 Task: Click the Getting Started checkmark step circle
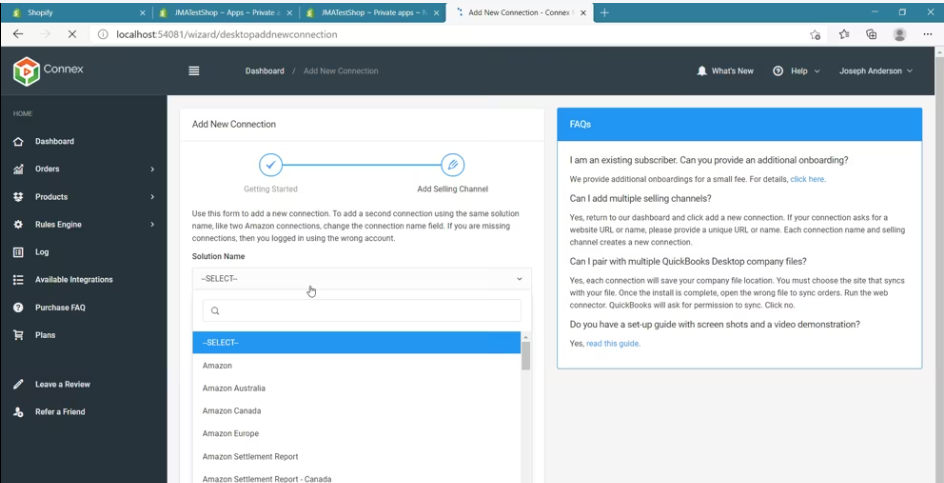[271, 164]
